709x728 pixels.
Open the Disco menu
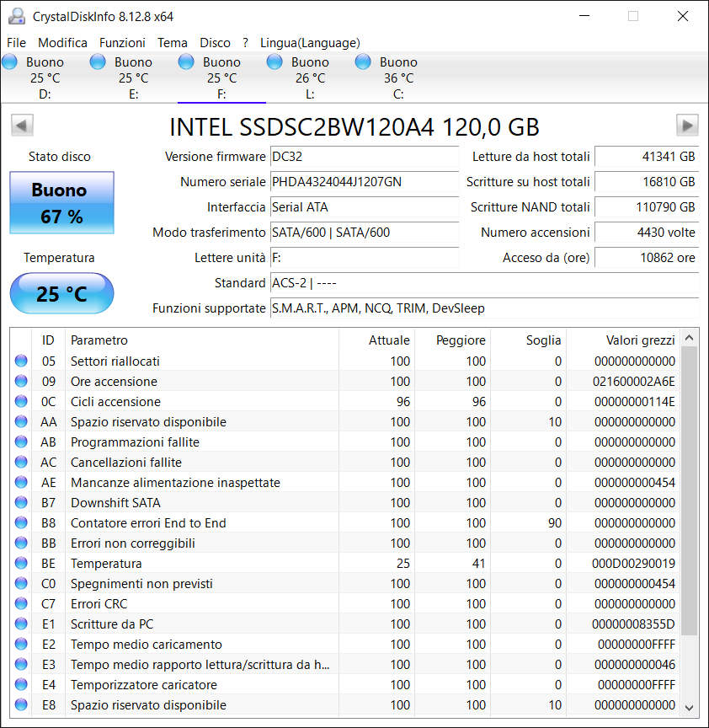click(x=215, y=43)
